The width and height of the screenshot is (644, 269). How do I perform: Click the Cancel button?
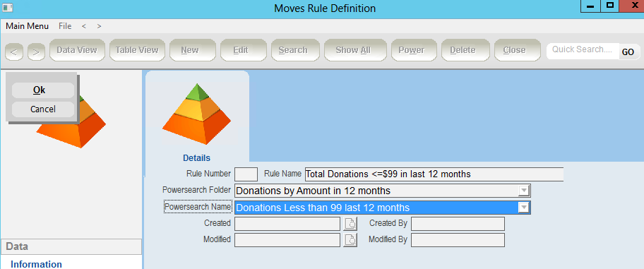pyautogui.click(x=42, y=109)
